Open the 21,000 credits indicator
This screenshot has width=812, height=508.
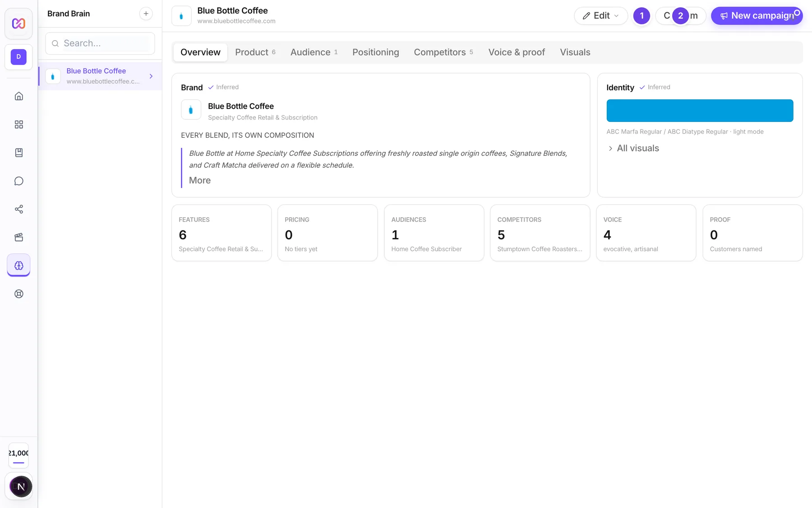pyautogui.click(x=18, y=456)
